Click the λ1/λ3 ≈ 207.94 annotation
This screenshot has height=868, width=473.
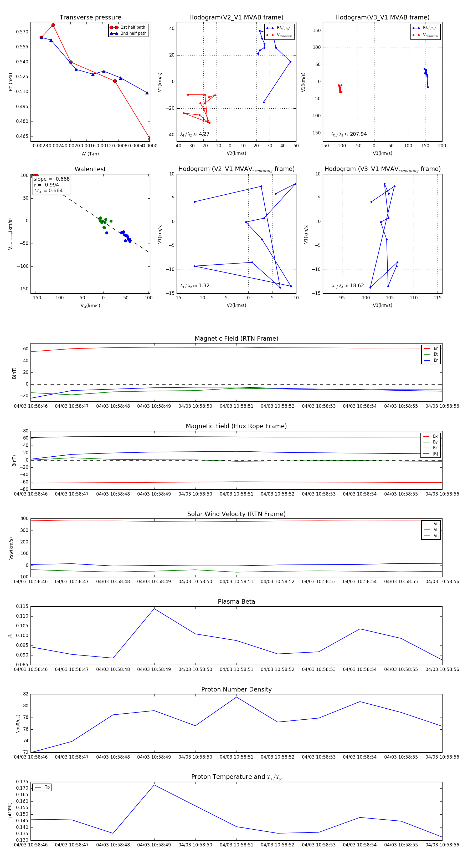349,134
